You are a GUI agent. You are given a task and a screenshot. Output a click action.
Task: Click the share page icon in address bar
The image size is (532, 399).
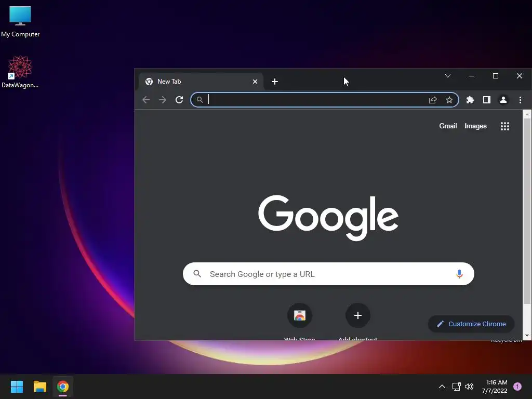(x=433, y=100)
